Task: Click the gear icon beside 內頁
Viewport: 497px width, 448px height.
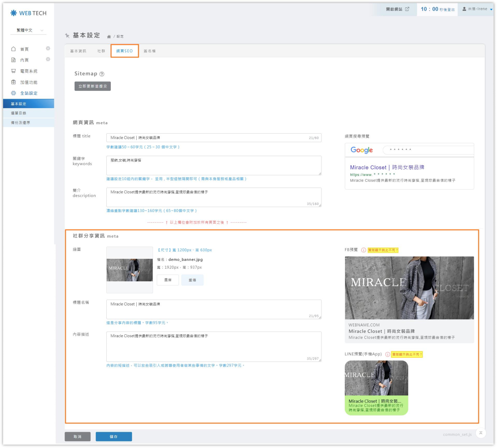Action: (48, 59)
